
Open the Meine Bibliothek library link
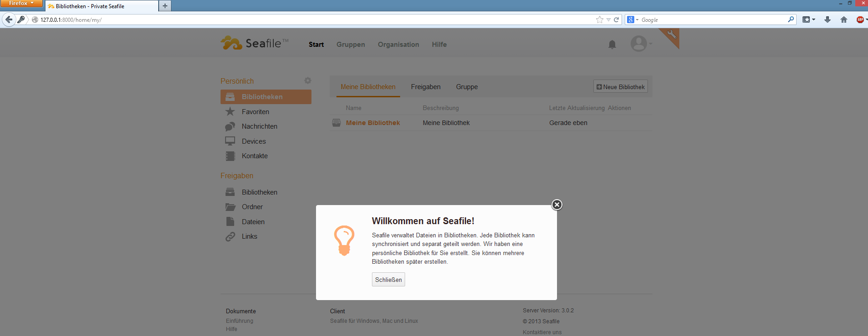click(373, 123)
